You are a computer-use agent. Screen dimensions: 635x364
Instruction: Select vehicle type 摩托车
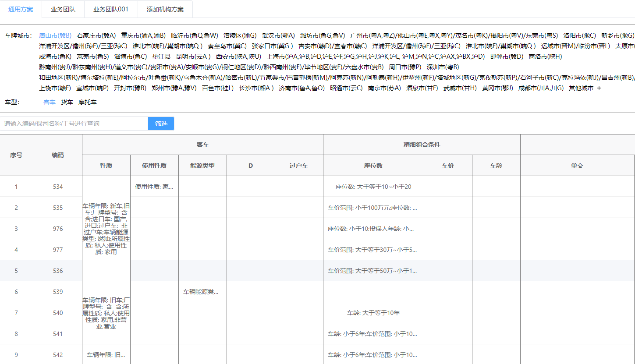pyautogui.click(x=88, y=102)
